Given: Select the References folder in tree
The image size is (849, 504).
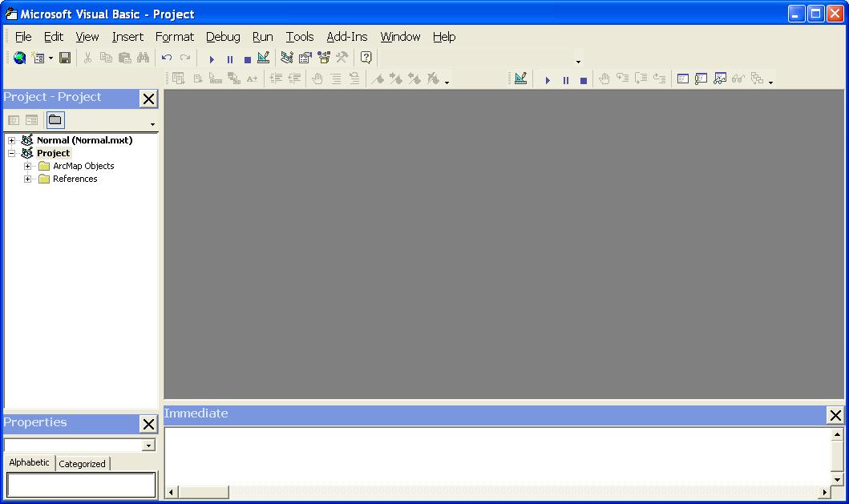Looking at the screenshot, I should [75, 179].
